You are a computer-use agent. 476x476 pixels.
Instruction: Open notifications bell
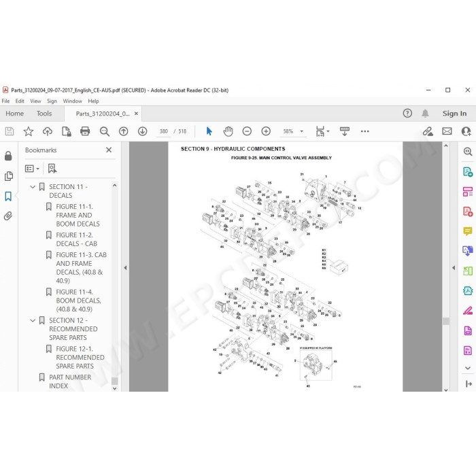(425, 114)
